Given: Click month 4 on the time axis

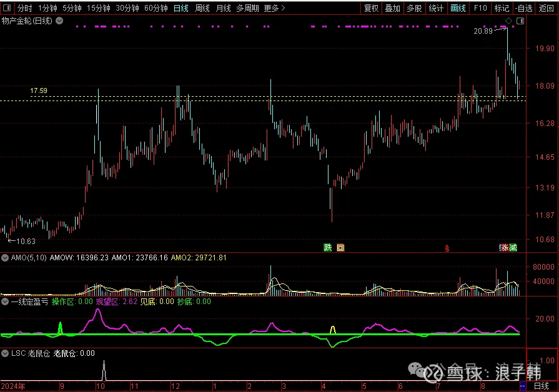Looking at the screenshot, I should point(324,386).
